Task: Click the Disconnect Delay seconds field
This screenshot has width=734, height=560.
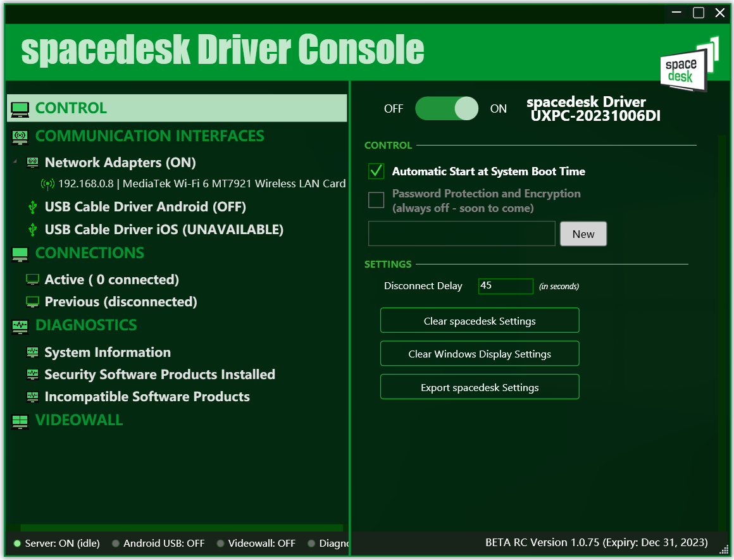Action: (x=505, y=286)
